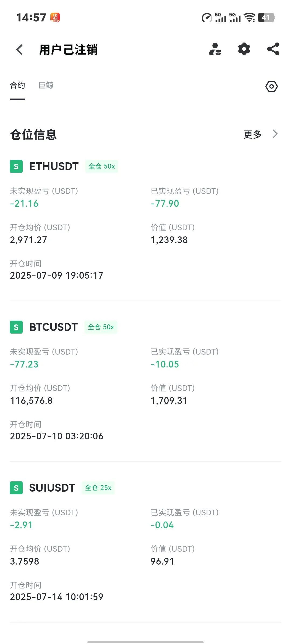Tap the green S badge beside BTCUSDT
This screenshot has width=291, height=644.
(16, 327)
